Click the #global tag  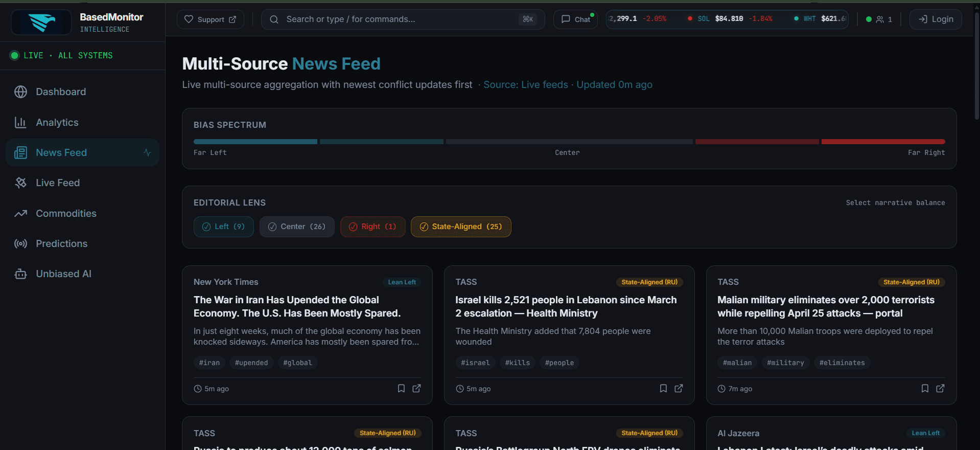(x=297, y=363)
